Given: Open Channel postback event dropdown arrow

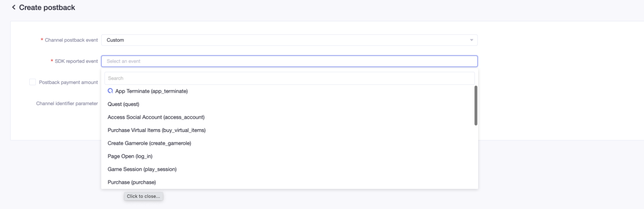Looking at the screenshot, I should point(471,40).
